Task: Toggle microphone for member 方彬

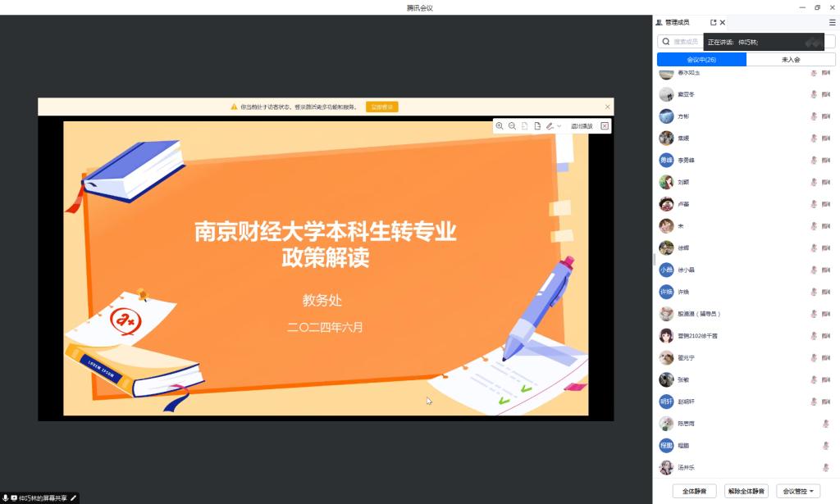Action: click(x=814, y=116)
